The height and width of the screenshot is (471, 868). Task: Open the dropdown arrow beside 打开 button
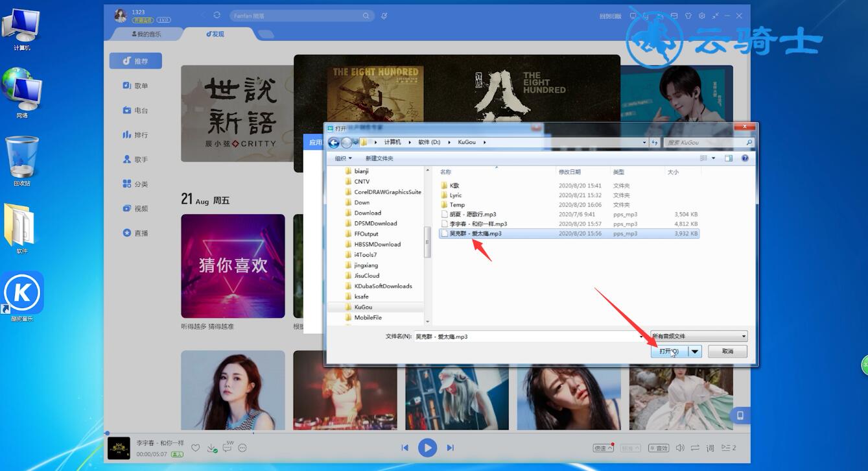click(695, 351)
